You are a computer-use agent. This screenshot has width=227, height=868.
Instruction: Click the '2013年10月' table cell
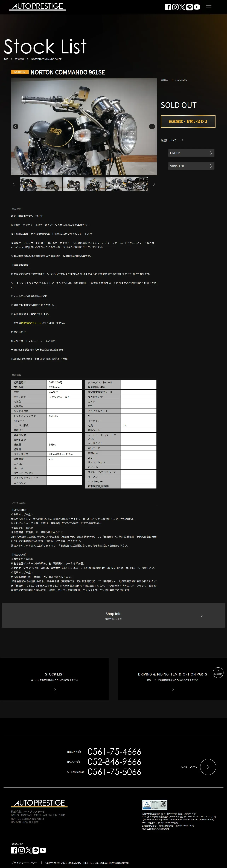coord(64,383)
